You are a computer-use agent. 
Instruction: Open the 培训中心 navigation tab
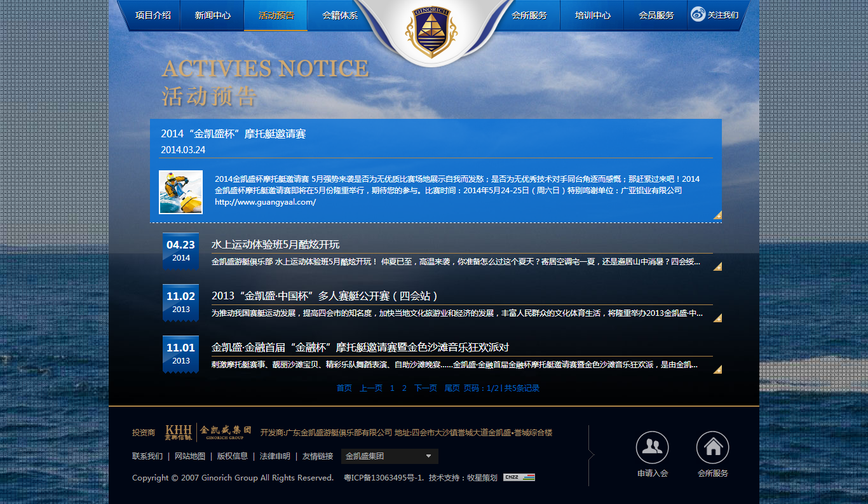point(592,15)
